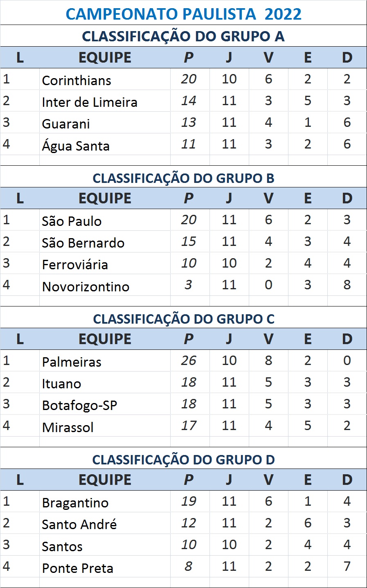
Task: Select the Água Santa team cell
Action: 76,146
